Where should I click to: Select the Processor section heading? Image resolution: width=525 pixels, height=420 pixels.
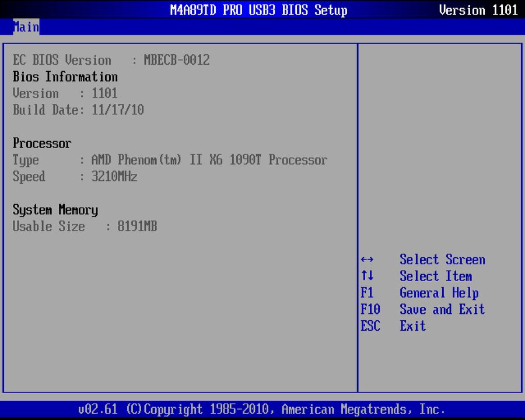[x=41, y=143]
